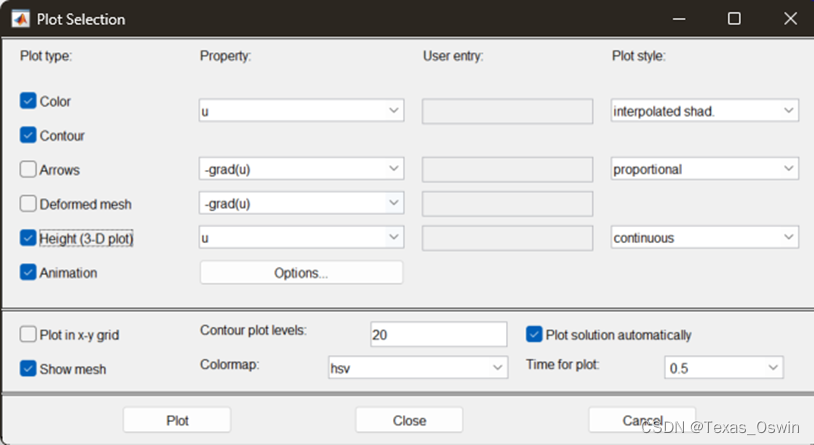Click the Cancel button
Image resolution: width=814 pixels, height=445 pixels.
(642, 420)
